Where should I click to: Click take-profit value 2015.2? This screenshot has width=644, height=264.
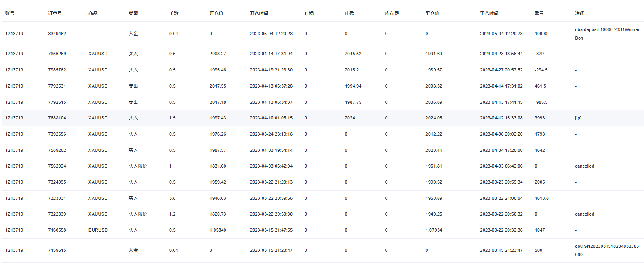tap(352, 70)
